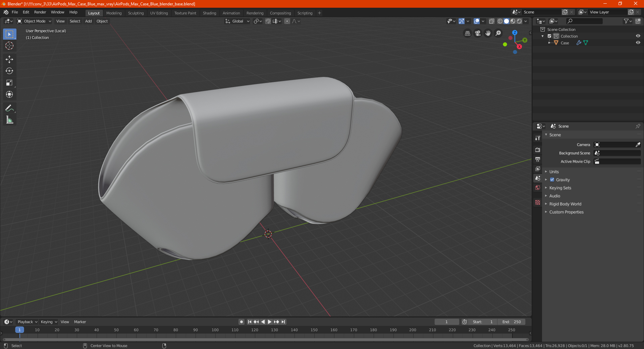Open the shading options dropdown arrow
The image size is (644, 349).
click(x=526, y=21)
